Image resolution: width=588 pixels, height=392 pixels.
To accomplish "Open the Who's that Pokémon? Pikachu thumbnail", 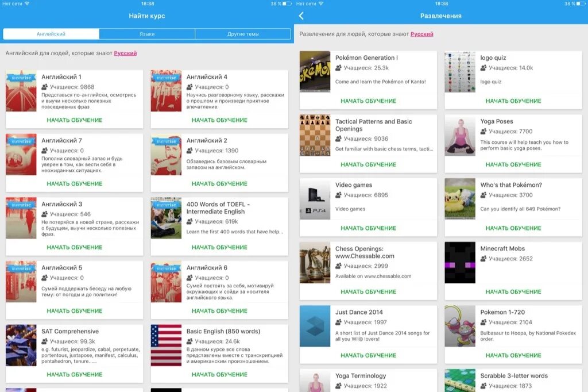I will coord(460,199).
